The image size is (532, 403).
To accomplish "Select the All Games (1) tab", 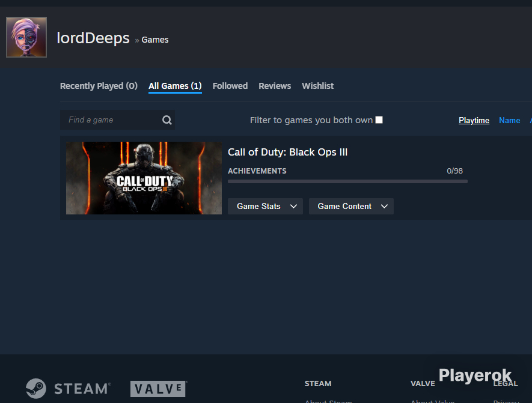I will [x=175, y=86].
